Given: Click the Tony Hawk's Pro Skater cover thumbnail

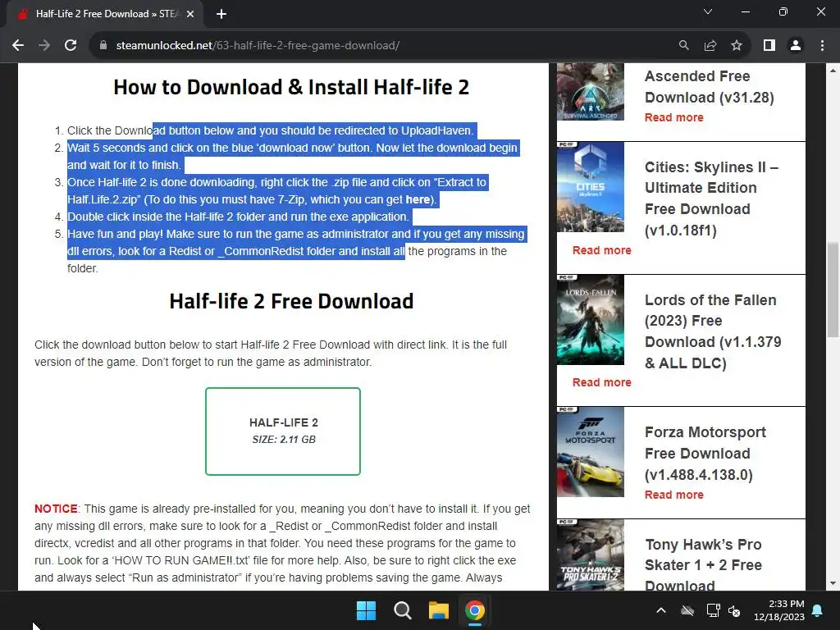Looking at the screenshot, I should coord(591,555).
